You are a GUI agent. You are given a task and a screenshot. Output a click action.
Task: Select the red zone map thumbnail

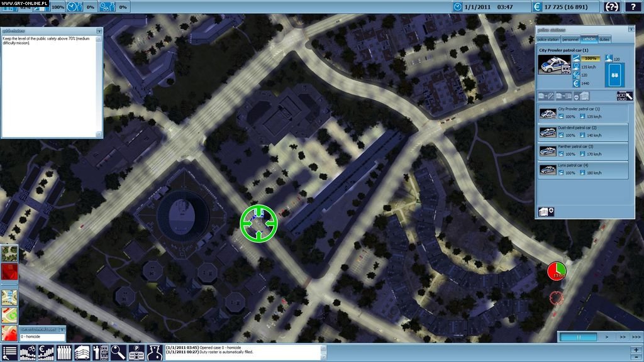pyautogui.click(x=9, y=333)
